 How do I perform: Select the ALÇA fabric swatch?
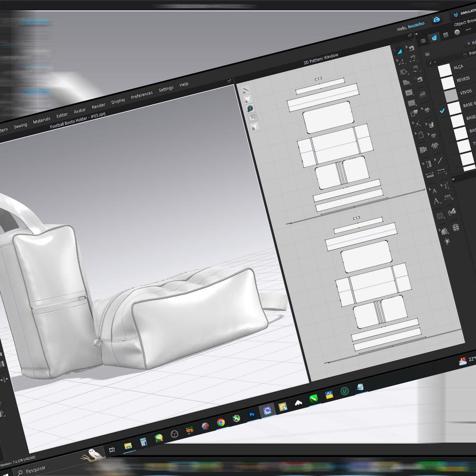point(445,71)
